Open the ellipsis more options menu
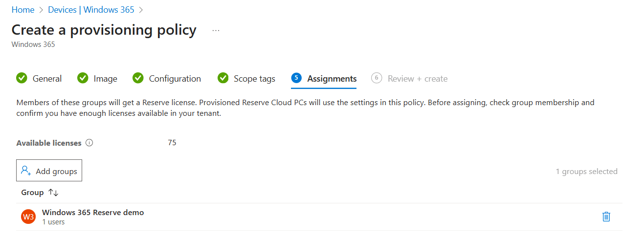 216,30
